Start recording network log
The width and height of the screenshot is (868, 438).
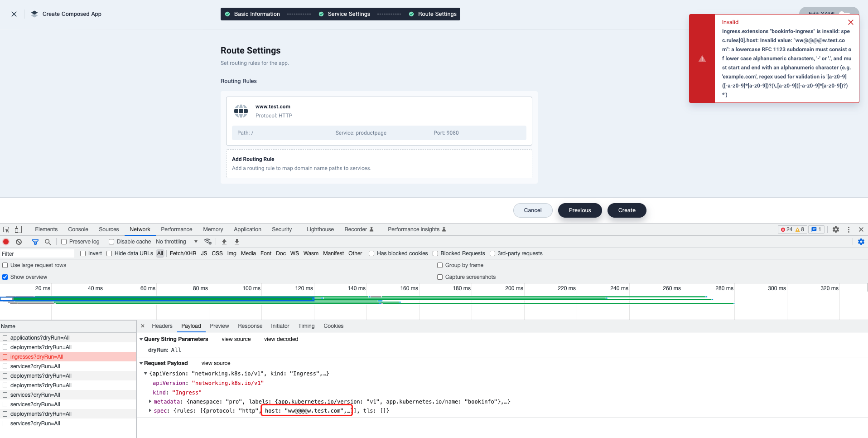coord(6,242)
